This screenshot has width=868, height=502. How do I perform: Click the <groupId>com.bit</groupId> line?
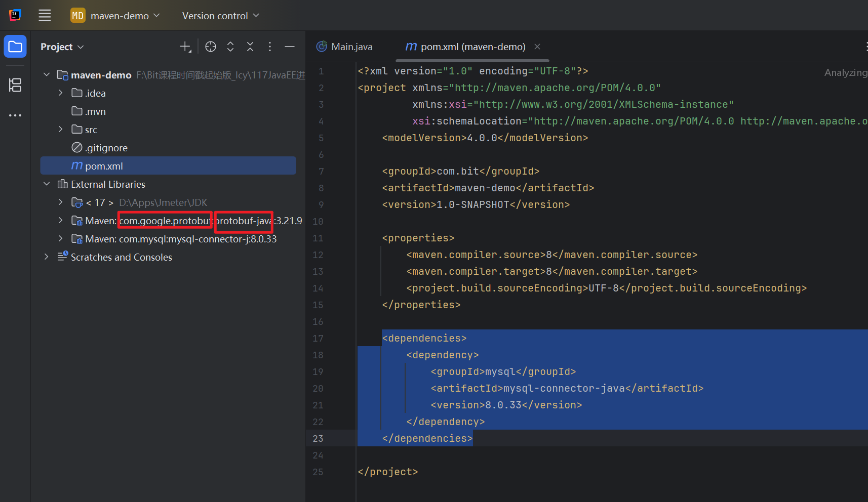pos(461,171)
